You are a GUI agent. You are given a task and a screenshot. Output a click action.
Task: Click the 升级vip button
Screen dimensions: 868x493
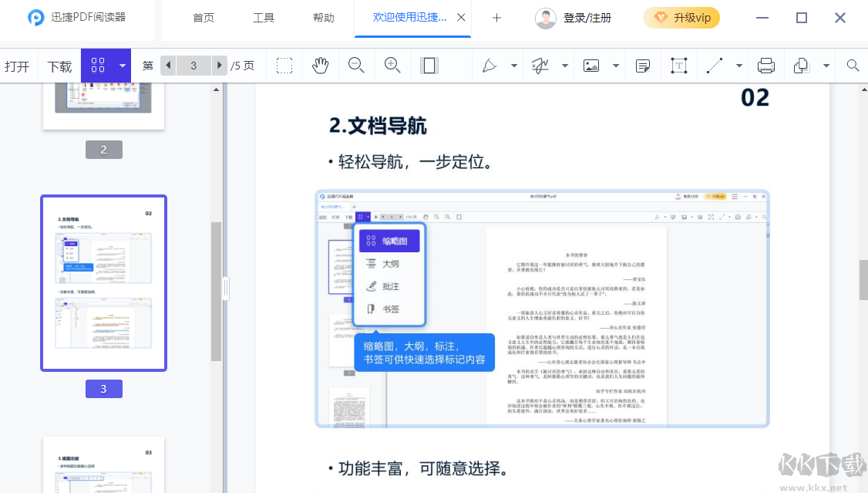tap(681, 17)
